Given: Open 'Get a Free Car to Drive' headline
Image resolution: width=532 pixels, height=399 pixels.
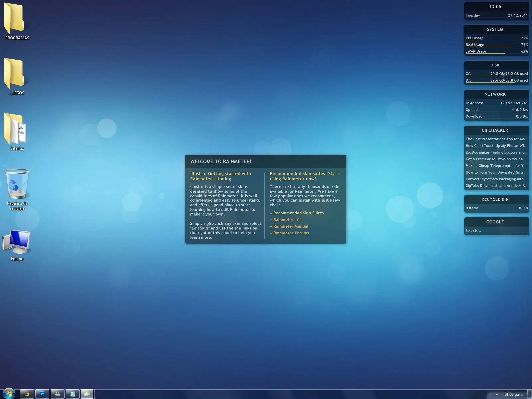Looking at the screenshot, I should pyautogui.click(x=496, y=159).
